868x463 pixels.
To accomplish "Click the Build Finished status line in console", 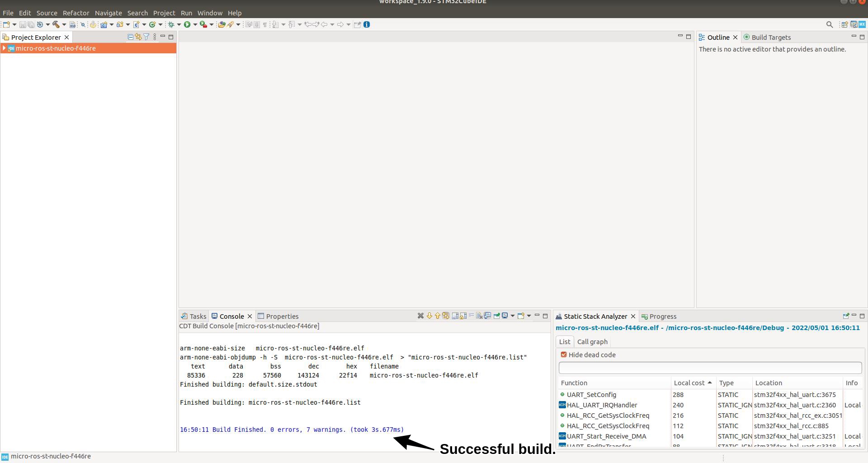I will pos(292,430).
